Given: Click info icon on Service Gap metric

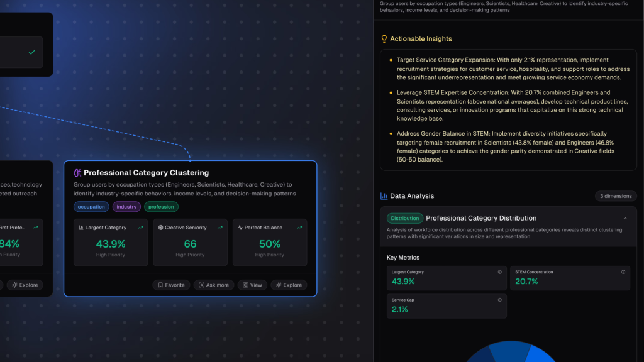Looking at the screenshot, I should coord(500,300).
